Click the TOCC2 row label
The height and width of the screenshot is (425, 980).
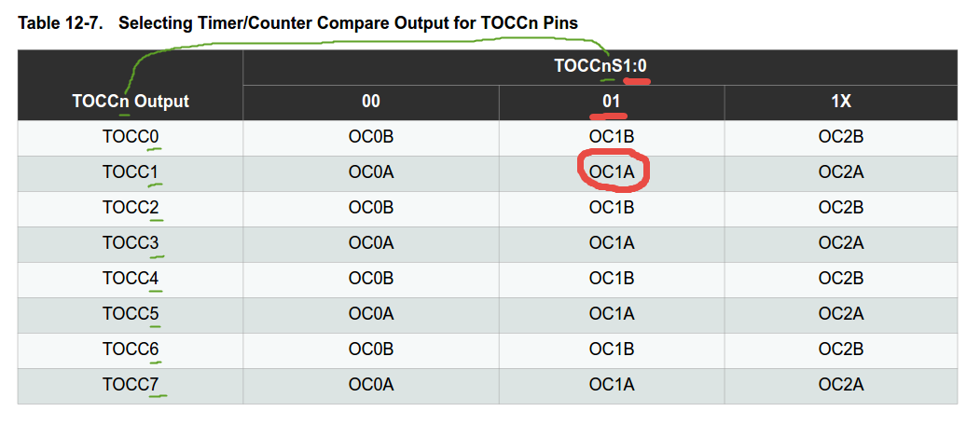tap(131, 208)
